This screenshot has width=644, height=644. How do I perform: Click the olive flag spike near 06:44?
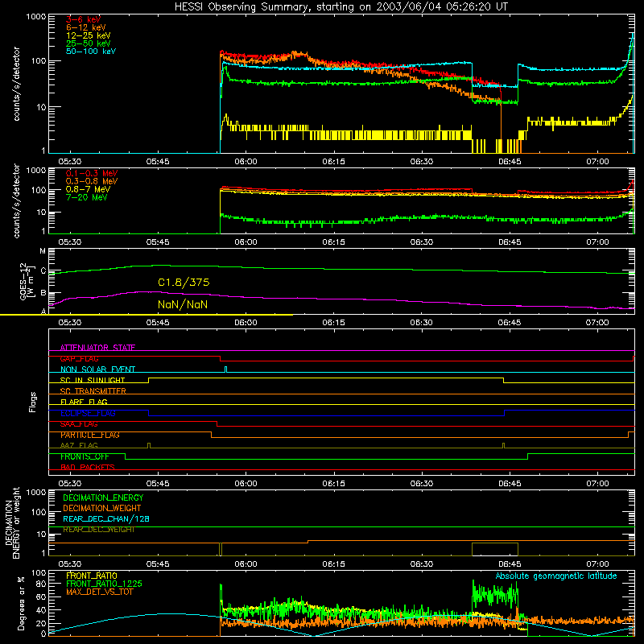[504, 446]
